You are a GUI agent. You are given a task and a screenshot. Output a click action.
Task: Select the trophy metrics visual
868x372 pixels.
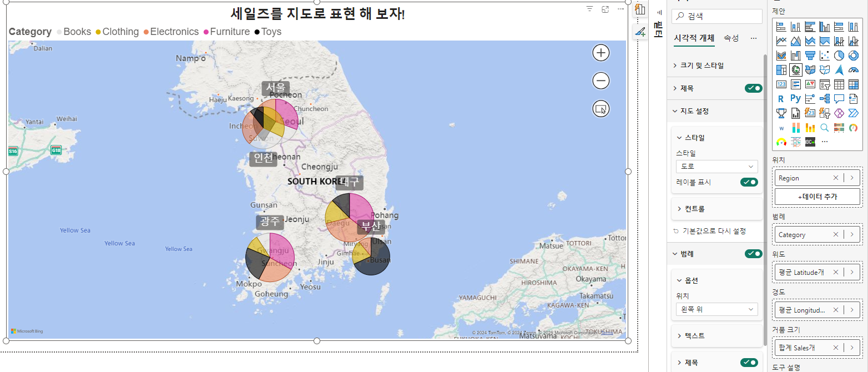pyautogui.click(x=781, y=113)
